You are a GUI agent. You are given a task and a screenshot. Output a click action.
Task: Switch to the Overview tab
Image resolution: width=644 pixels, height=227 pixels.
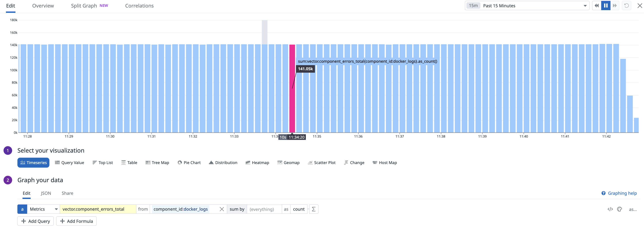coord(43,6)
